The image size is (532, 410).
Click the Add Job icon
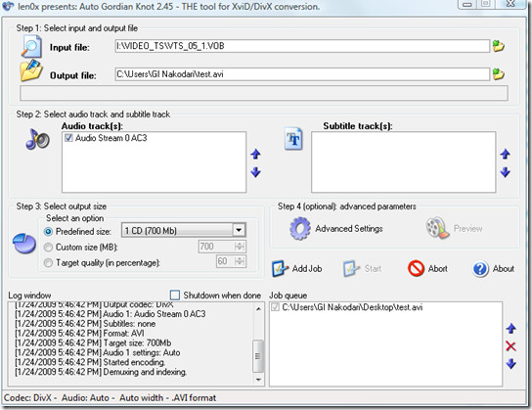pyautogui.click(x=280, y=268)
